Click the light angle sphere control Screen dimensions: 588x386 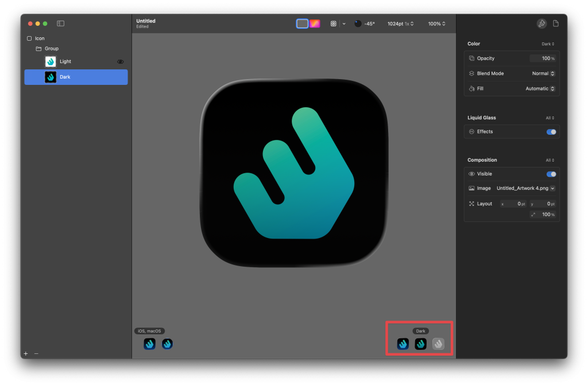pyautogui.click(x=358, y=24)
